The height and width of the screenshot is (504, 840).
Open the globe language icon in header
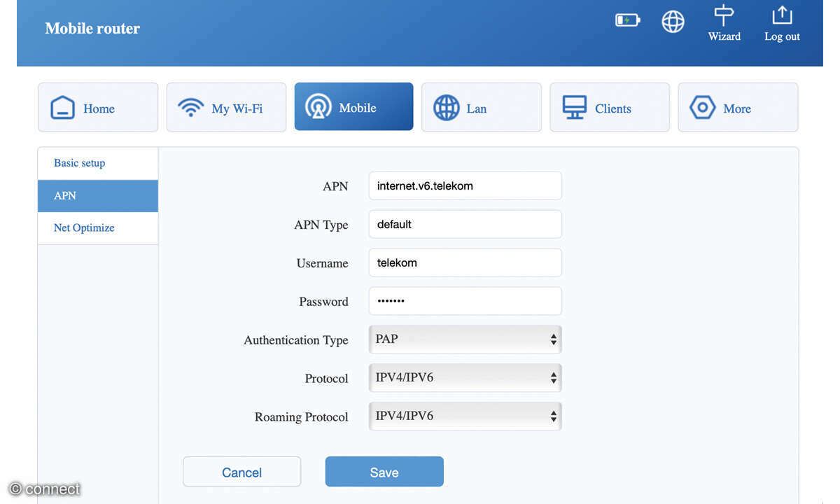pos(673,22)
